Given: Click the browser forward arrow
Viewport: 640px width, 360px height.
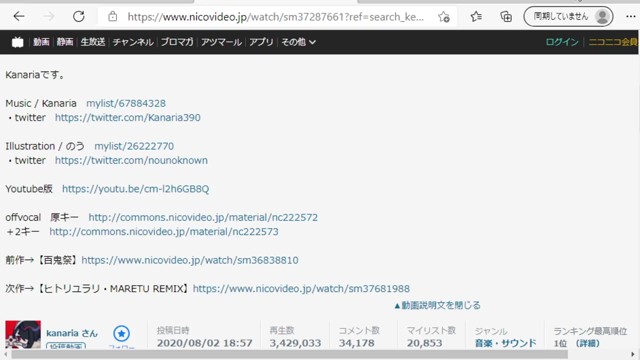Looking at the screenshot, I should [x=49, y=17].
